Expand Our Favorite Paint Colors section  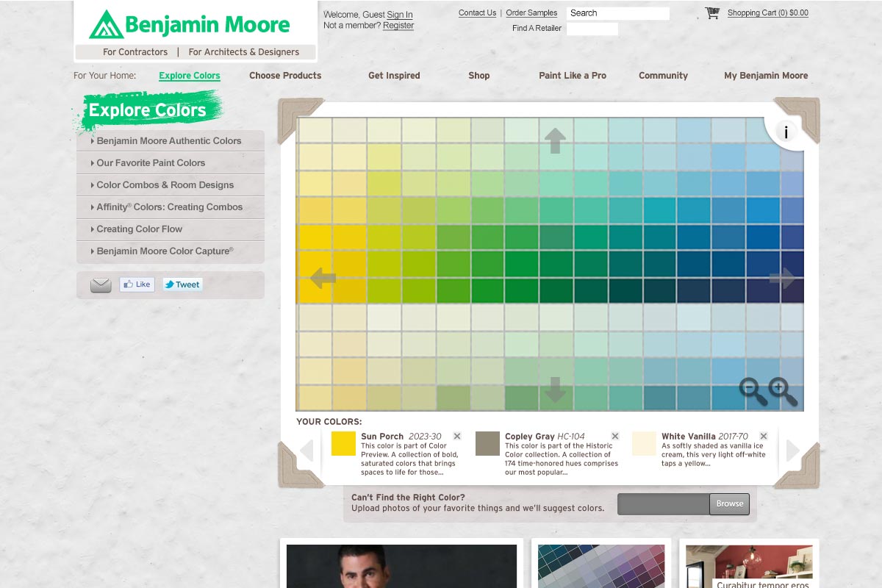tap(151, 163)
